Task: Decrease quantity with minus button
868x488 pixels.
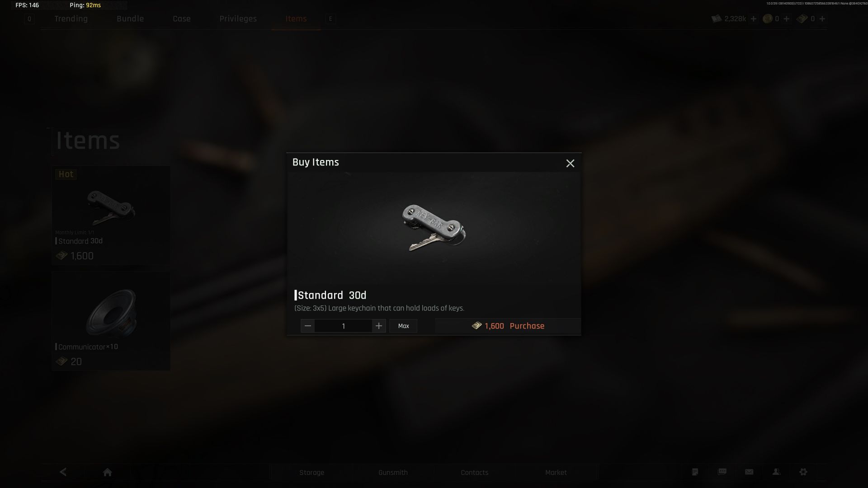Action: (x=308, y=326)
